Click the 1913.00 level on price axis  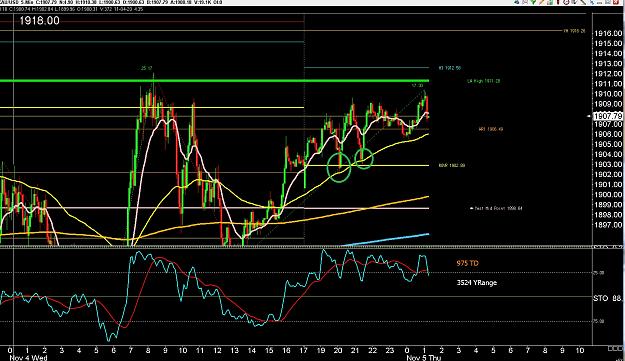608,64
